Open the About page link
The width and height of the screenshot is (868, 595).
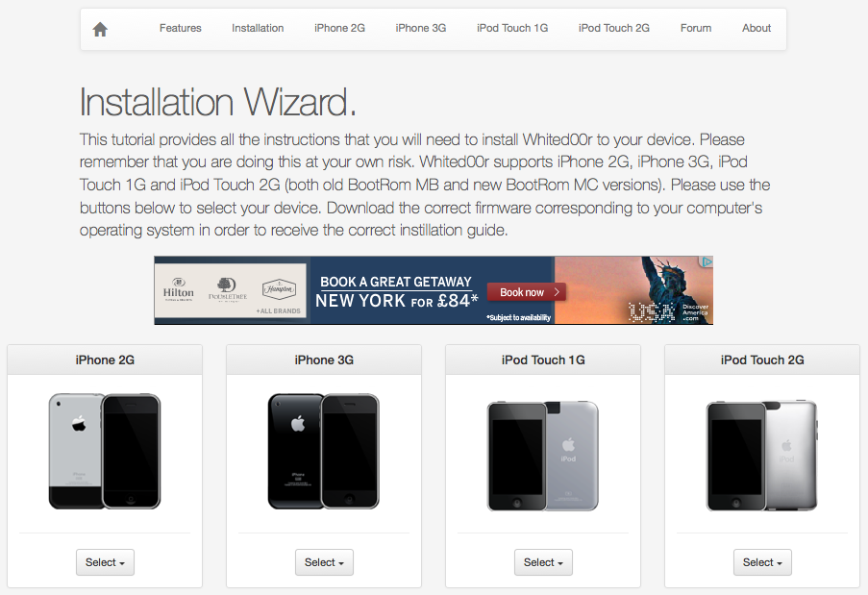point(756,28)
